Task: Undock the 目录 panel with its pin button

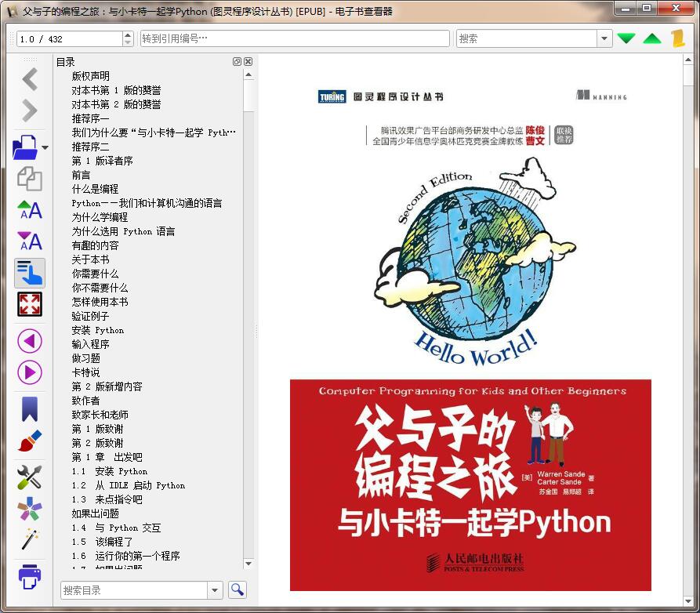Action: click(237, 61)
